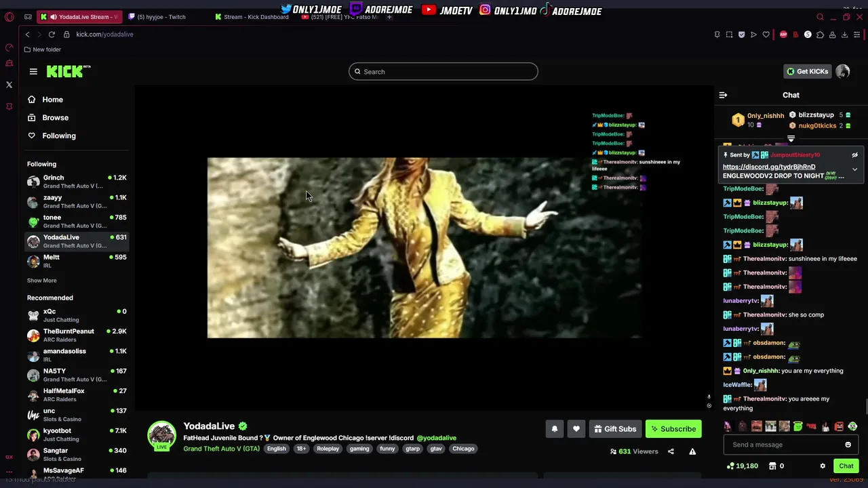The width and height of the screenshot is (868, 488).
Task: Open HalfMetalFox recommended channel
Action: [77, 394]
